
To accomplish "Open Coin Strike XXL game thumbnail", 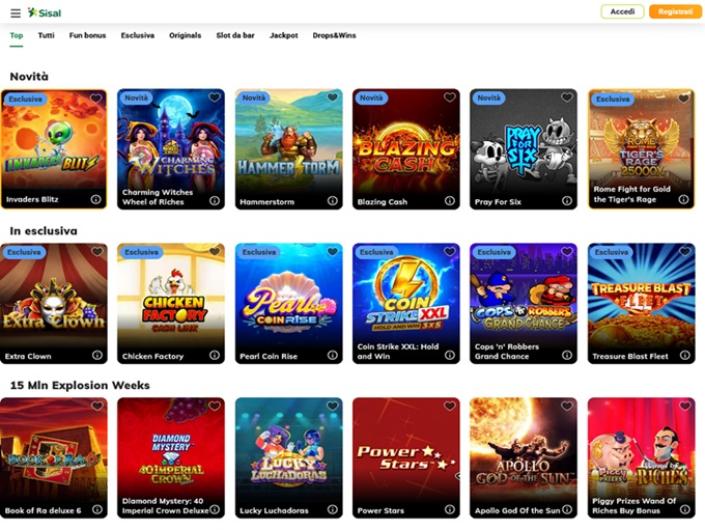I will [x=406, y=303].
